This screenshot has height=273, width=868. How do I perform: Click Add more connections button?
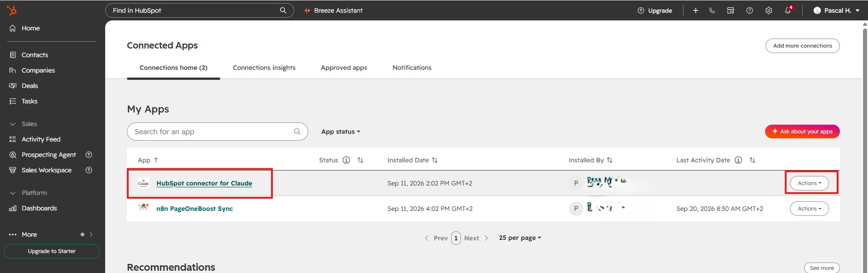(803, 46)
